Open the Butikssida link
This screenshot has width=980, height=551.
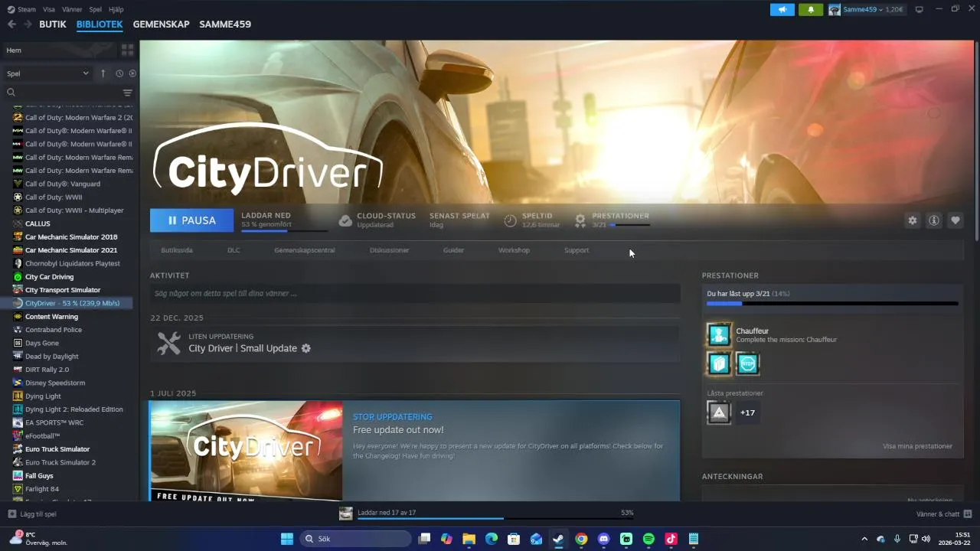pos(177,250)
